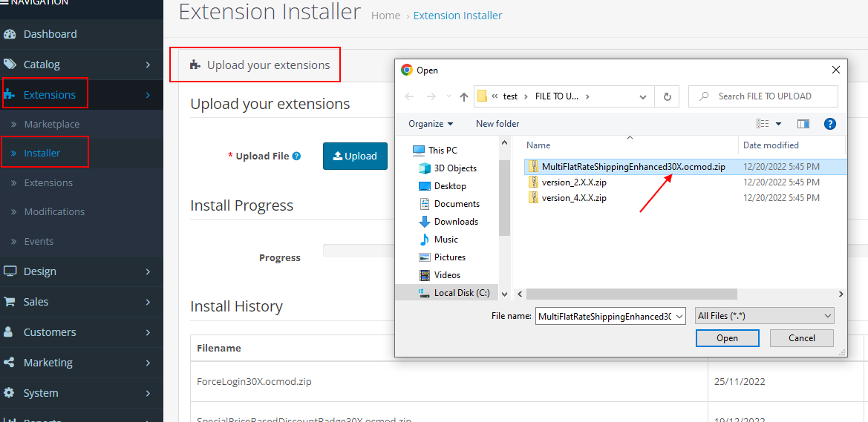Select Local Disk (C:) in navigation tree
868x422 pixels.
coord(454,293)
